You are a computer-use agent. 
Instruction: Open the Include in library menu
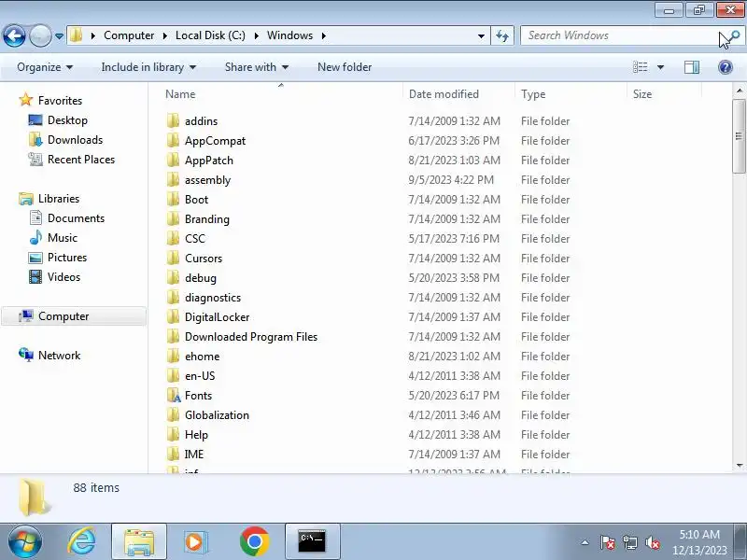148,67
